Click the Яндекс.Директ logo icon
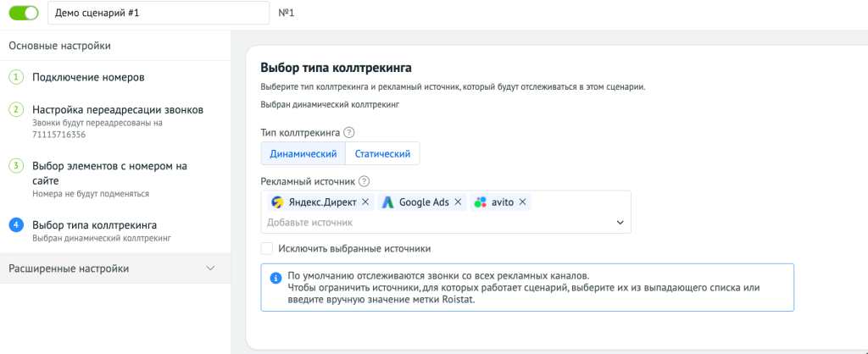 coord(277,202)
